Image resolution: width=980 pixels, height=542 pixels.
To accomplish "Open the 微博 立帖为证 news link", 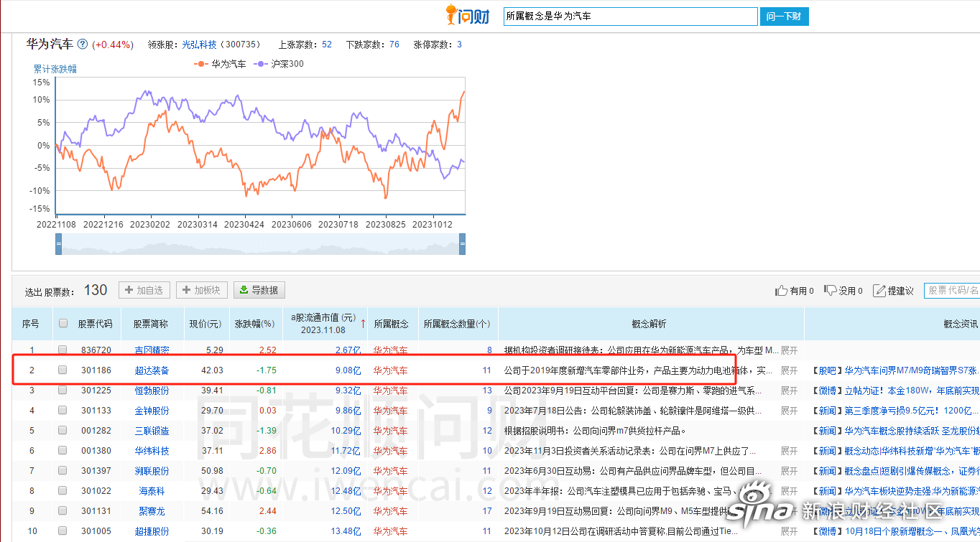I will [896, 391].
